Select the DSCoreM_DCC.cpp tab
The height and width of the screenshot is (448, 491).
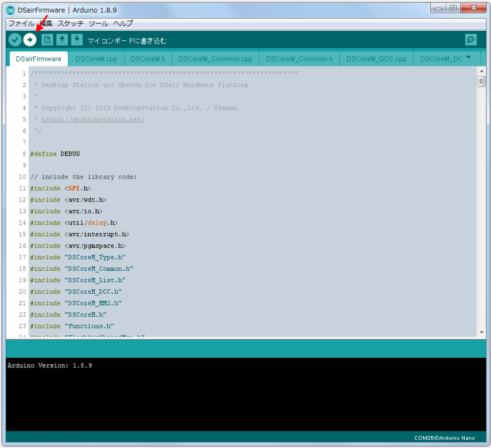(376, 59)
